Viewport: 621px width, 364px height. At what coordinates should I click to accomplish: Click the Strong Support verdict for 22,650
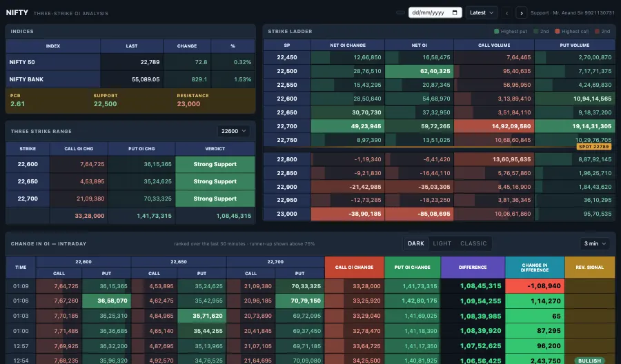215,181
